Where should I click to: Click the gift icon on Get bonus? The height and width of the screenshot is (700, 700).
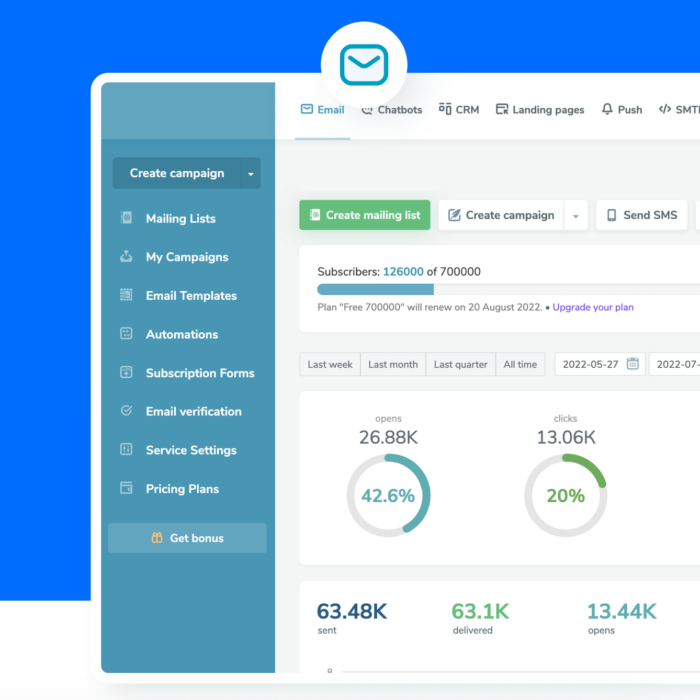pos(157,538)
